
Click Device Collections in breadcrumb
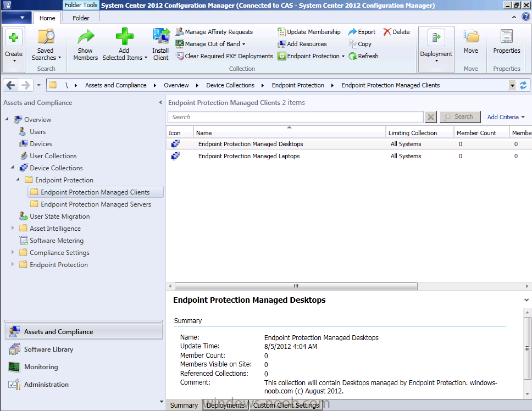(x=230, y=86)
